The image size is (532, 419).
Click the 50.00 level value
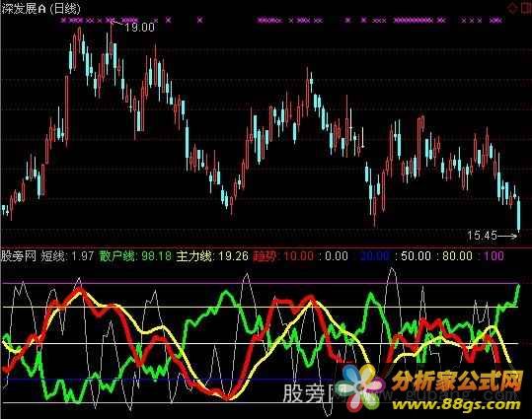coord(417,256)
